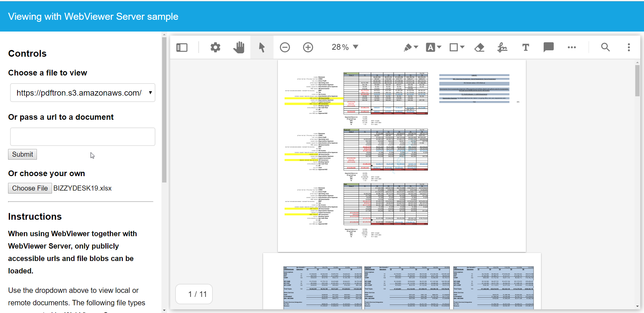Click the second page of the document

click(x=402, y=281)
